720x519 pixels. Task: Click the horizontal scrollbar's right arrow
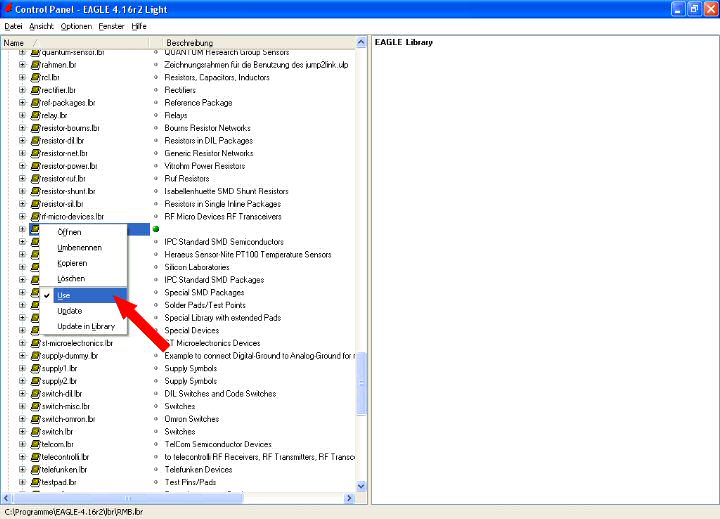[x=349, y=497]
